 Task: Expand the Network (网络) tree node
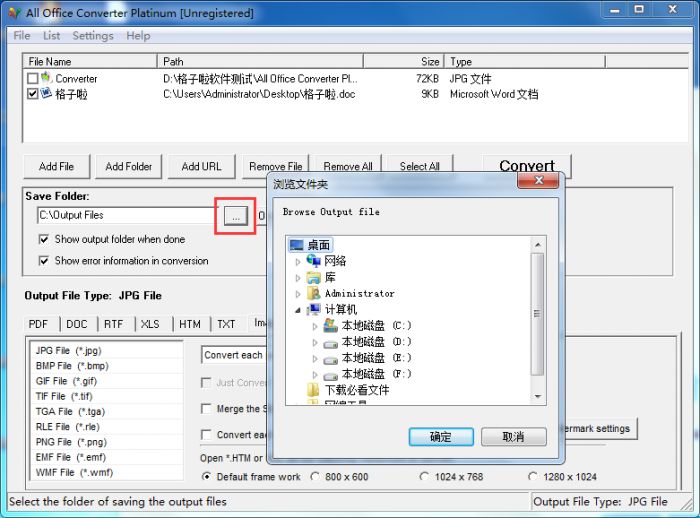point(298,261)
